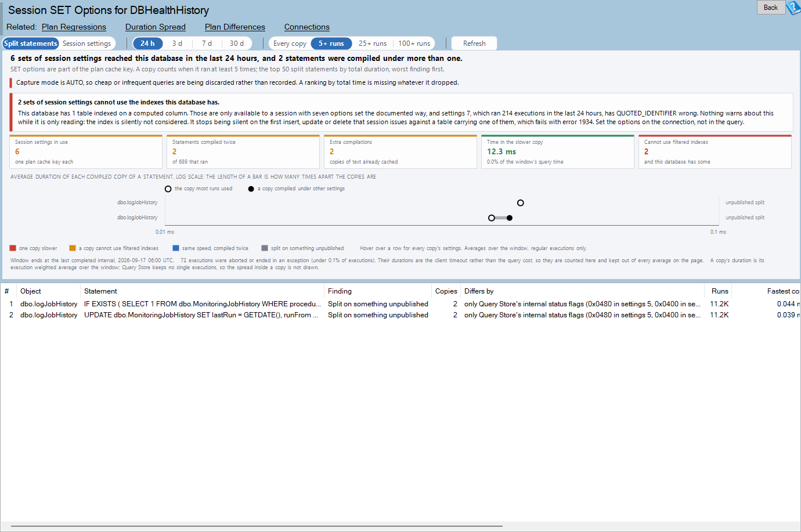The height and width of the screenshot is (532, 801).
Task: Click the filled black data point on the chart
Action: click(510, 218)
